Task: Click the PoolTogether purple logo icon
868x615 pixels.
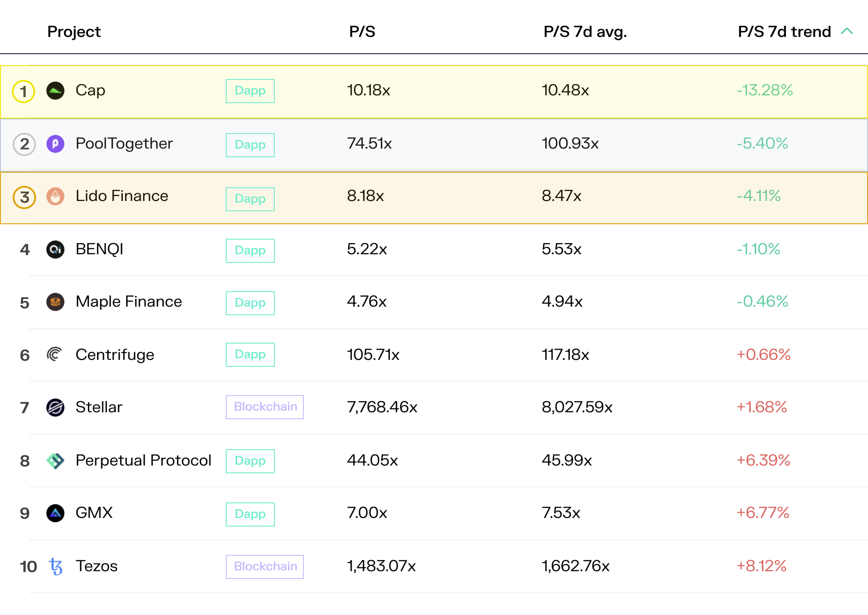Action: pos(55,144)
